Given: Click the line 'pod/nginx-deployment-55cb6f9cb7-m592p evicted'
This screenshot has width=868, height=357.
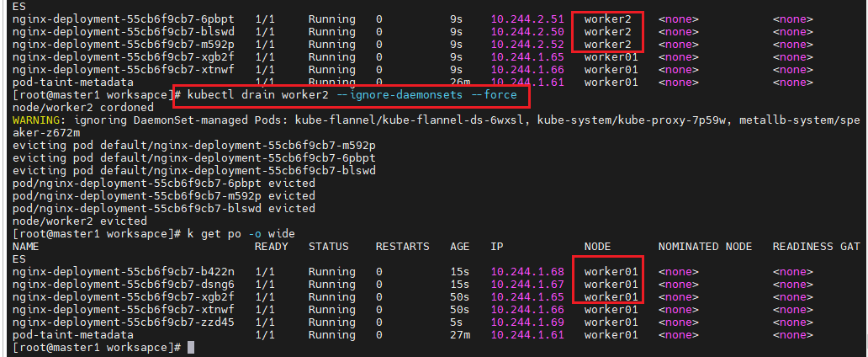Looking at the screenshot, I should tap(164, 196).
